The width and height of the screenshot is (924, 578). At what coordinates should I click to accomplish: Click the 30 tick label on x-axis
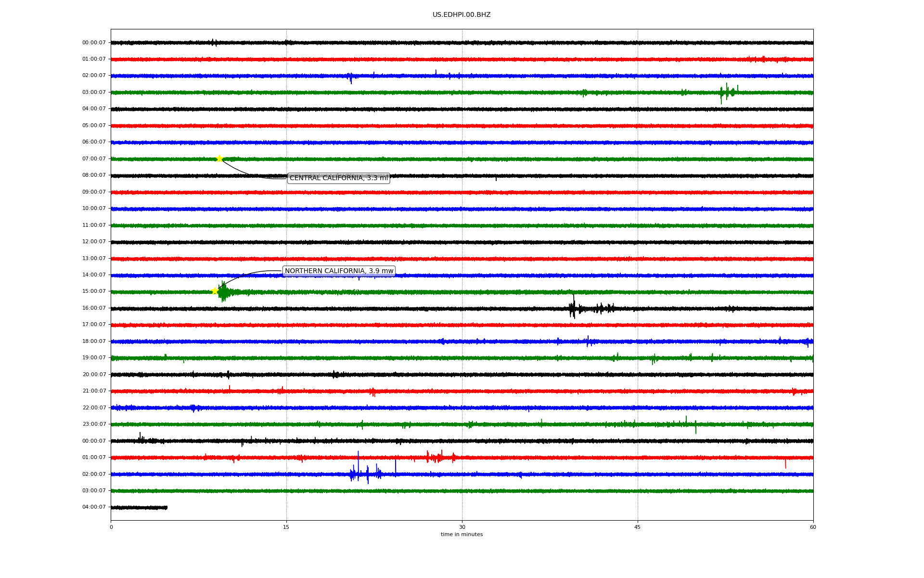(x=462, y=527)
